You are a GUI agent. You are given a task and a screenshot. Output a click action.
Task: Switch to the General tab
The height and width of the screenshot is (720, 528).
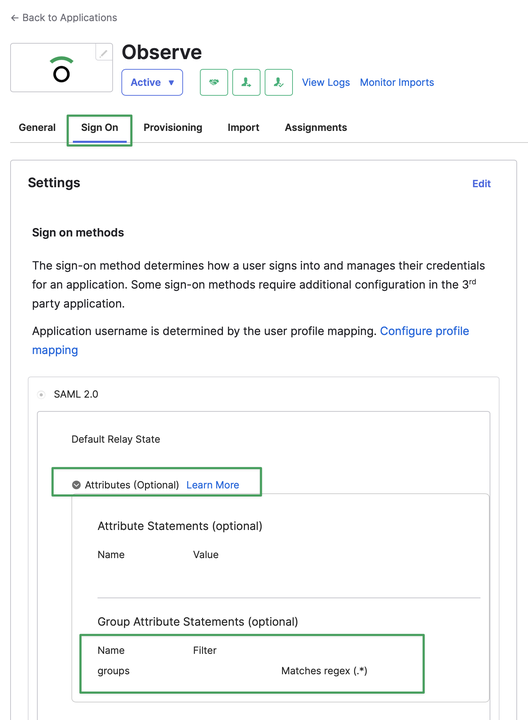[37, 128]
